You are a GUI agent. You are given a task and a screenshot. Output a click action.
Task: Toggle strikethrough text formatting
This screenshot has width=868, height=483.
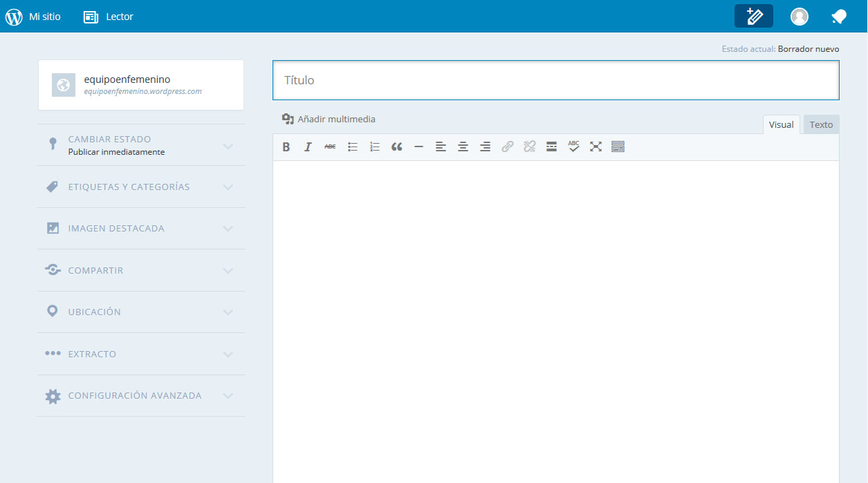[x=330, y=146]
